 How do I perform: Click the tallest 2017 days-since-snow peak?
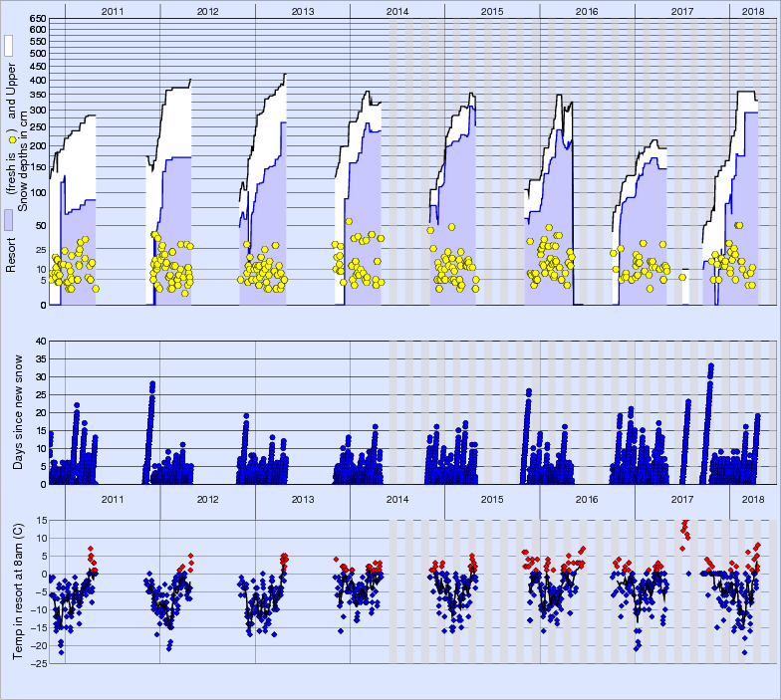coord(710,365)
